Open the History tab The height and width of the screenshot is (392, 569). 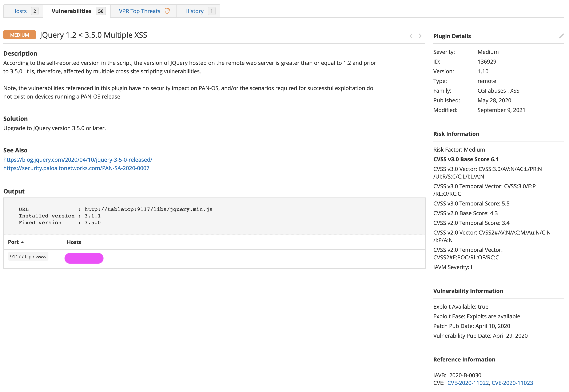click(x=194, y=11)
